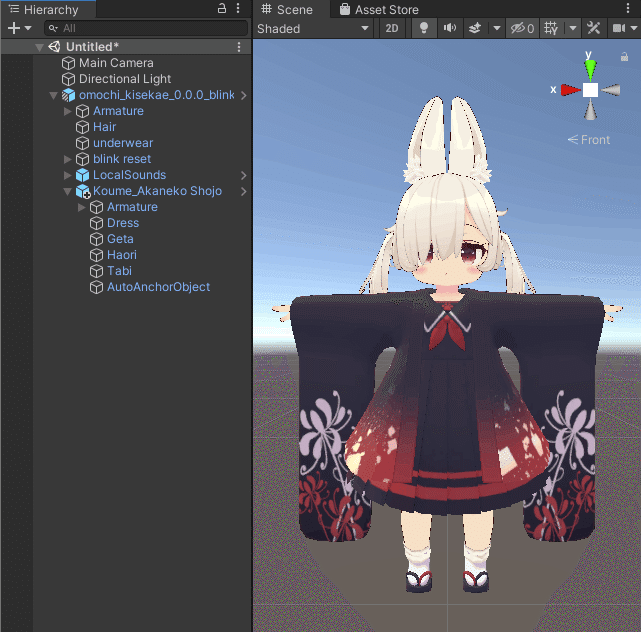Select Koume_Akaneko Shojo prefab
This screenshot has height=632, width=641.
coord(157,191)
